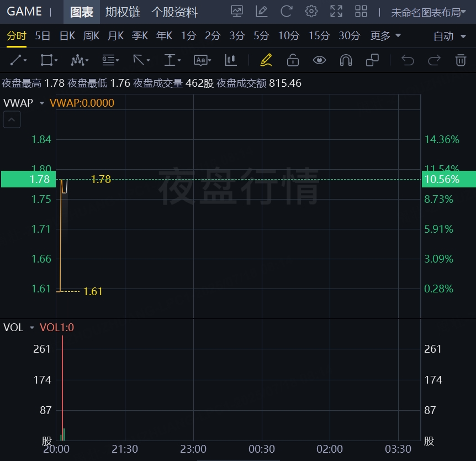Enter fullscreen chart mode
476x461 pixels.
coord(336,11)
